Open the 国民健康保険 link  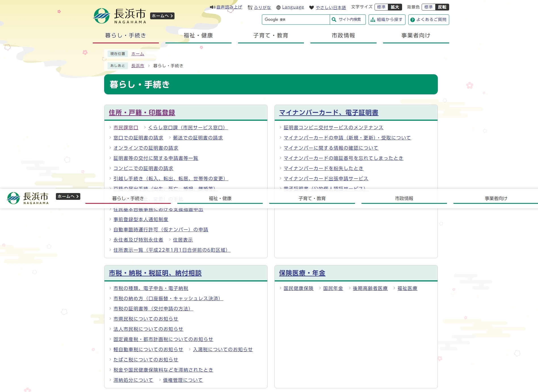point(298,288)
